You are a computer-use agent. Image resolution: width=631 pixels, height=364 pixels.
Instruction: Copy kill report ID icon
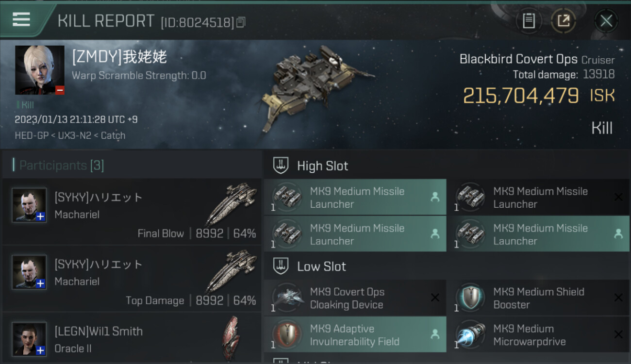click(x=241, y=22)
